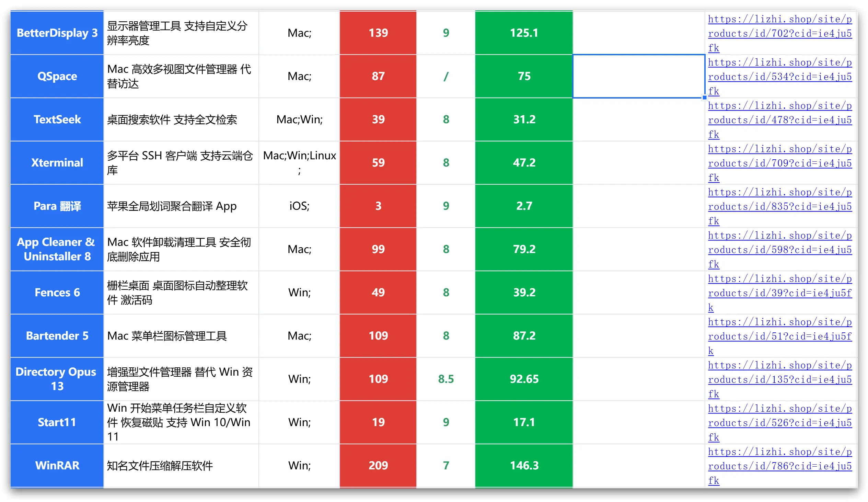This screenshot has height=502, width=868.
Task: Click the platform cell Mac;Win;Linux;
Action: 299,163
